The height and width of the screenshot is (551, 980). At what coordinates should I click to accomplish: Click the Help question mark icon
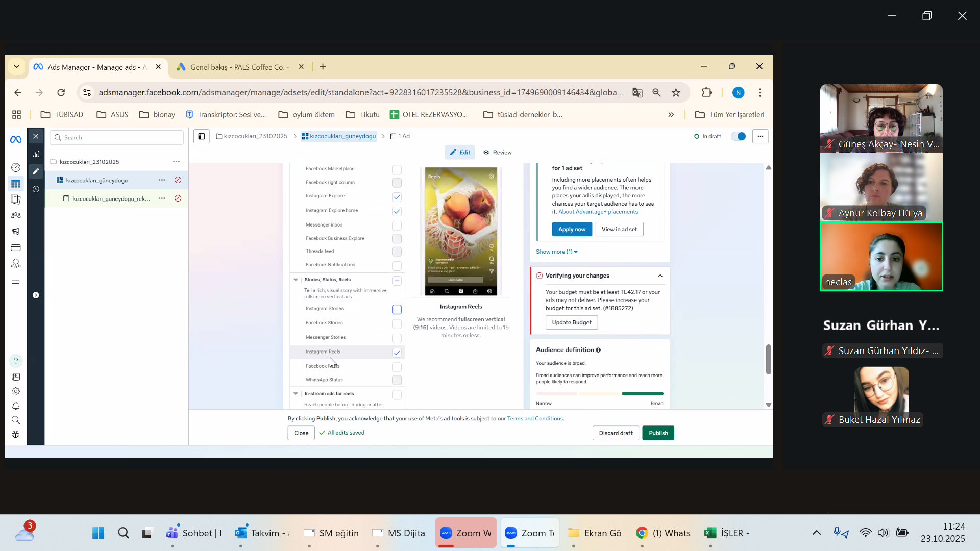pos(16,361)
